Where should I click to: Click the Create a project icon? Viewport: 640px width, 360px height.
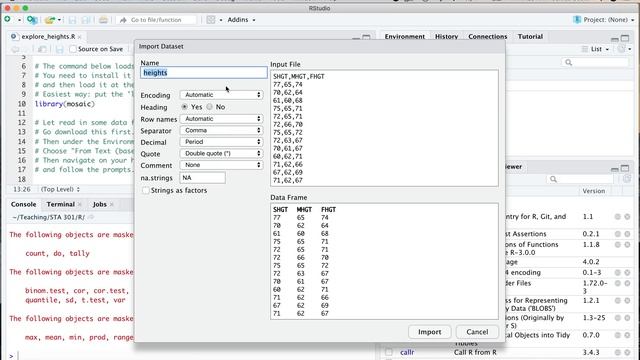32,20
